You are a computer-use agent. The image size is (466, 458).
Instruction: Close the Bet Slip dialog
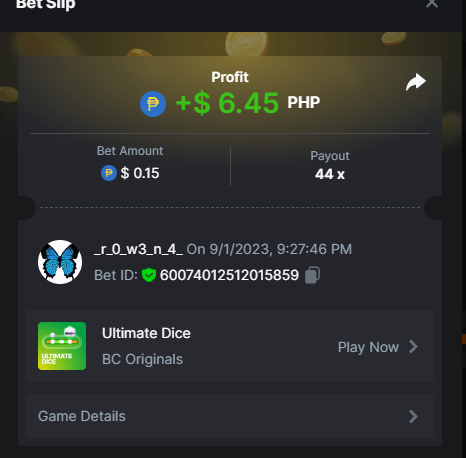(x=432, y=3)
